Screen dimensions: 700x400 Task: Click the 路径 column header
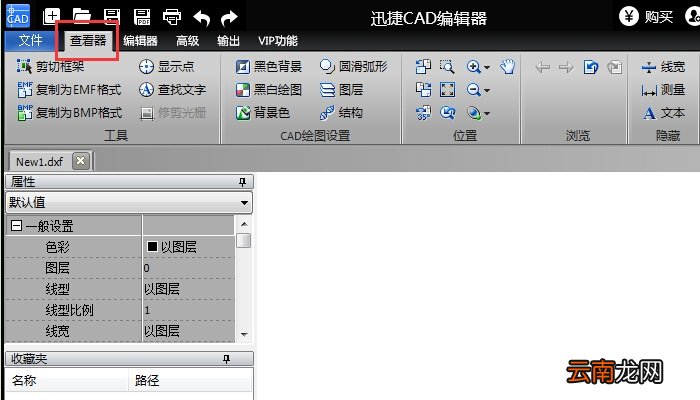click(x=191, y=381)
